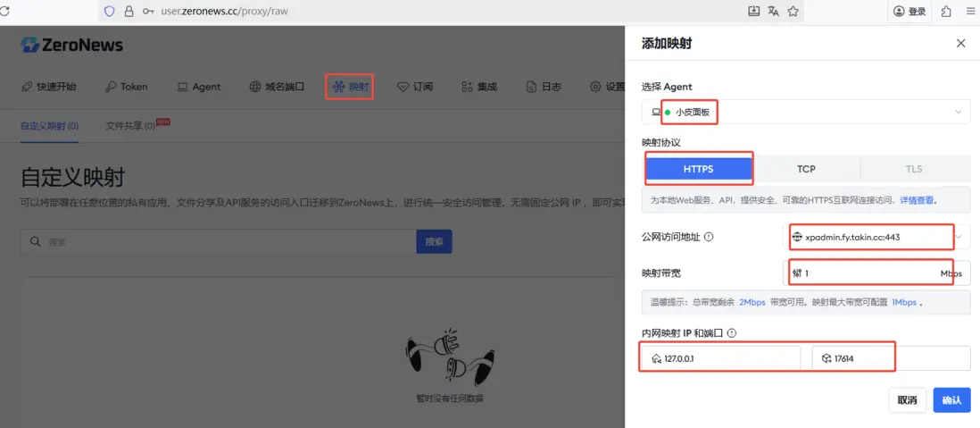This screenshot has width=980, height=428.
Task: Open the 快速开始 menu item
Action: [x=49, y=87]
